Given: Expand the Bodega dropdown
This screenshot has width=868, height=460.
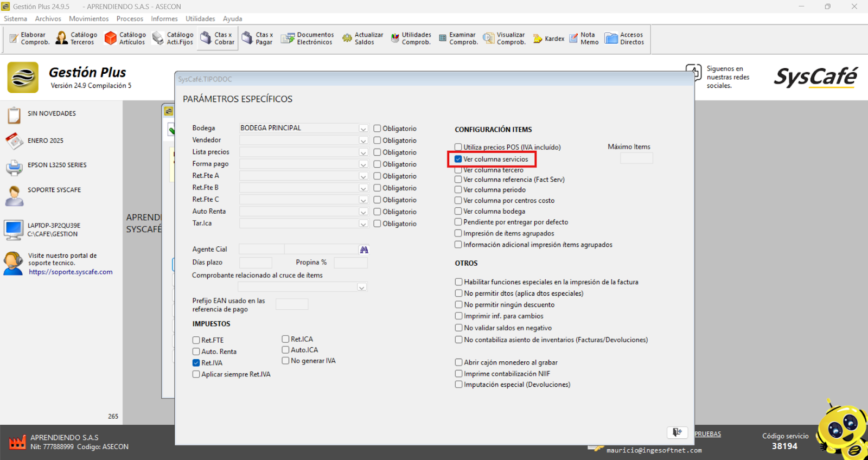Looking at the screenshot, I should click(363, 129).
